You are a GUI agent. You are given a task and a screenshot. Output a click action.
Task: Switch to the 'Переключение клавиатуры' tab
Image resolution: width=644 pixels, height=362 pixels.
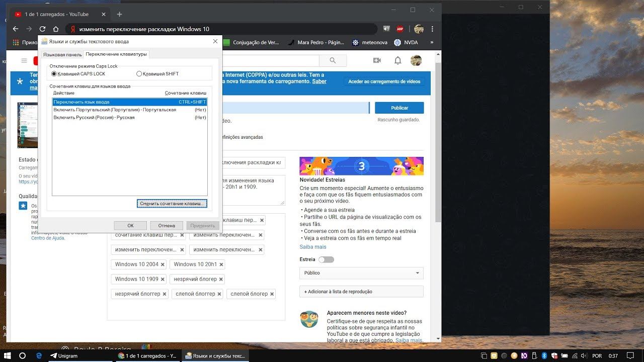pos(116,54)
